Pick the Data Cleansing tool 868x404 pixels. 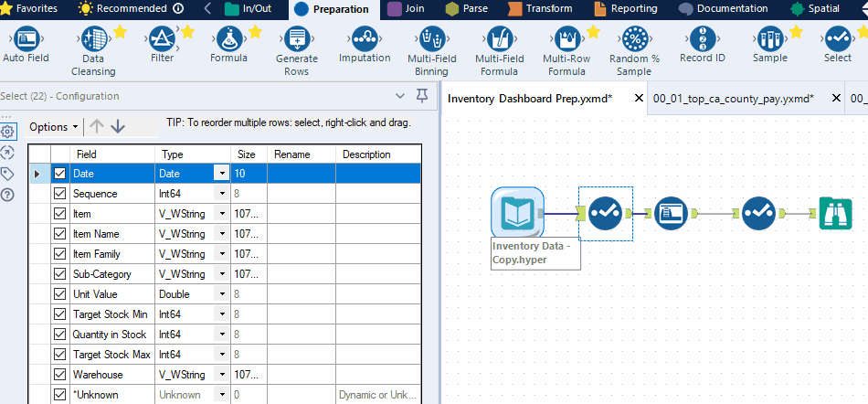(93, 40)
